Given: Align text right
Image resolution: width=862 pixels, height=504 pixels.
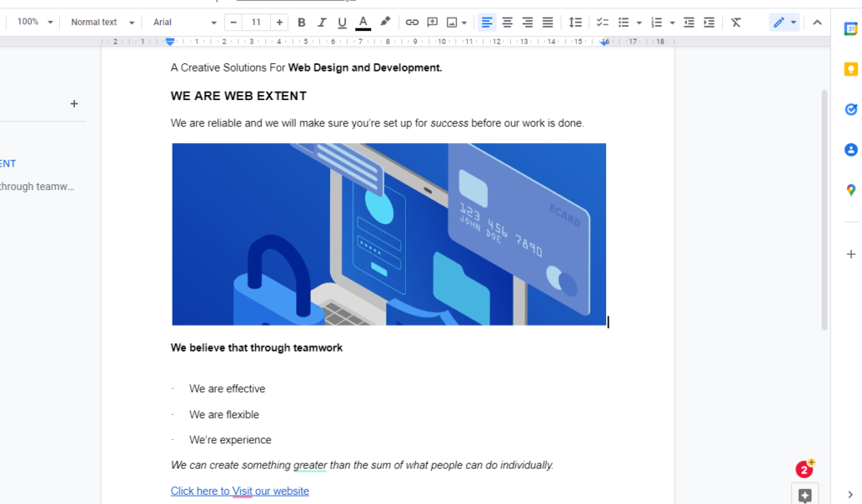Looking at the screenshot, I should [x=527, y=23].
